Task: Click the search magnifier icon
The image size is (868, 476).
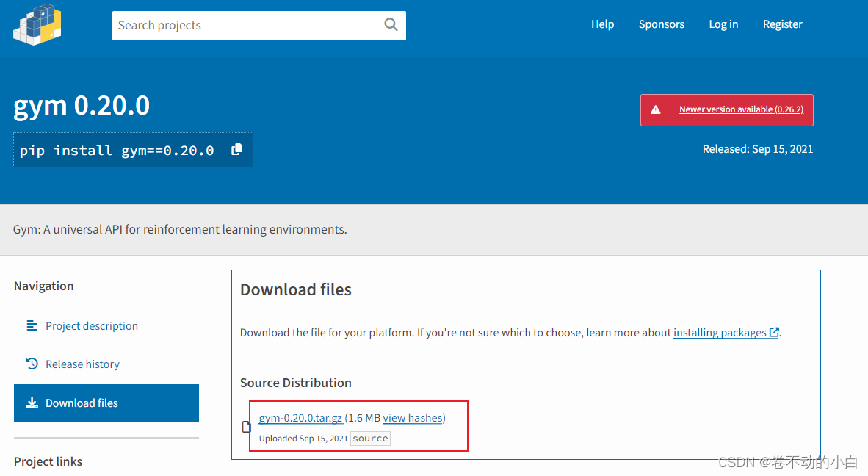Action: (391, 25)
